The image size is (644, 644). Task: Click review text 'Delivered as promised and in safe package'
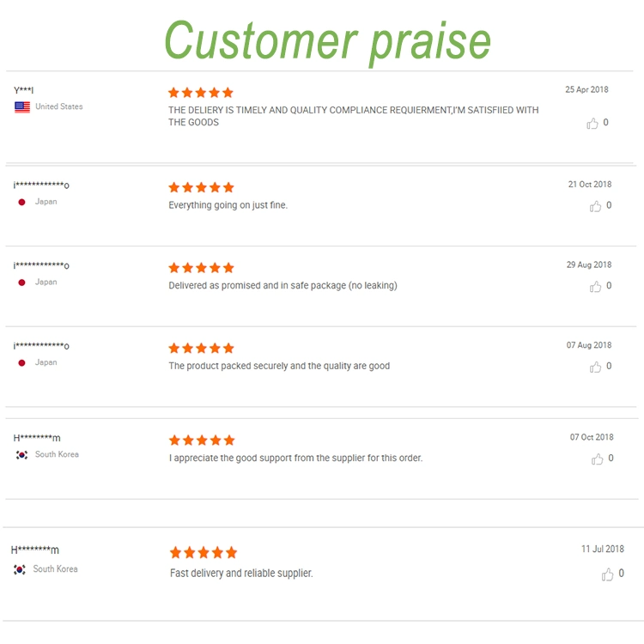(x=283, y=285)
